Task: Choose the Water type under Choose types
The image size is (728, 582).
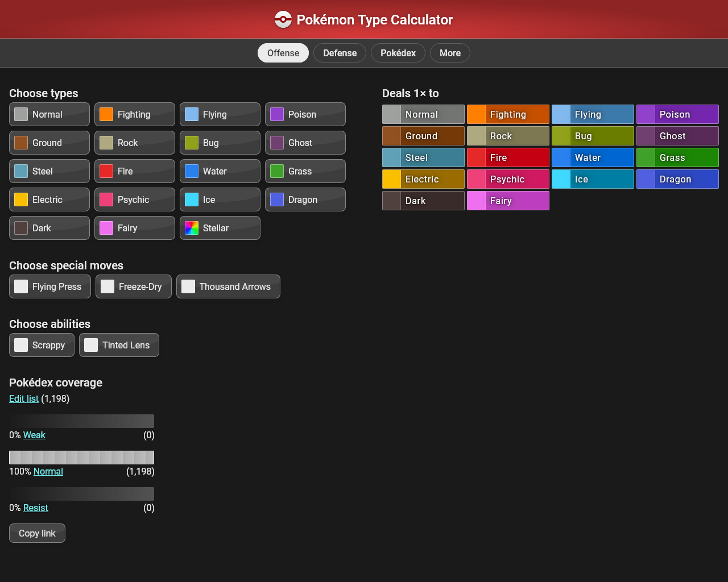Action: pyautogui.click(x=220, y=171)
